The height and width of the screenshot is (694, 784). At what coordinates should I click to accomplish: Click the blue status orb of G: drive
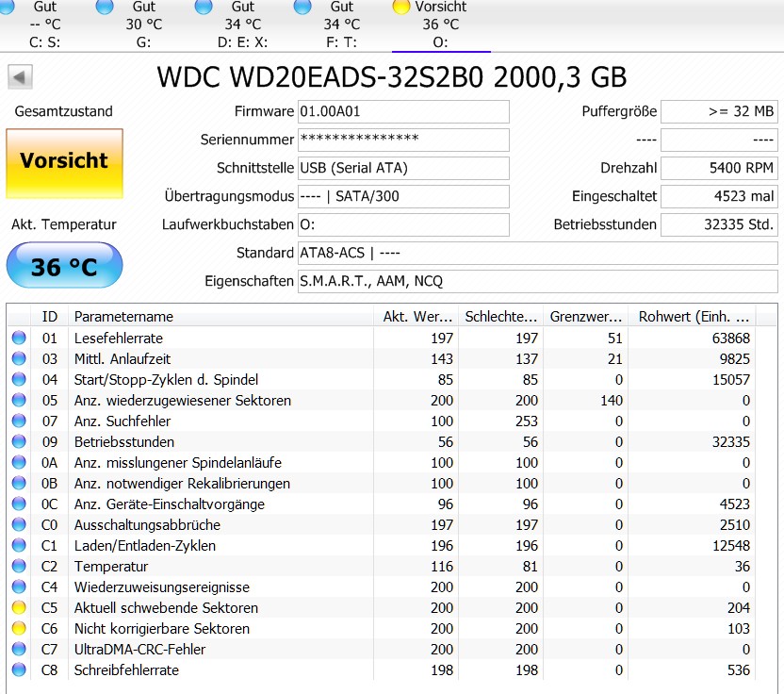click(105, 7)
